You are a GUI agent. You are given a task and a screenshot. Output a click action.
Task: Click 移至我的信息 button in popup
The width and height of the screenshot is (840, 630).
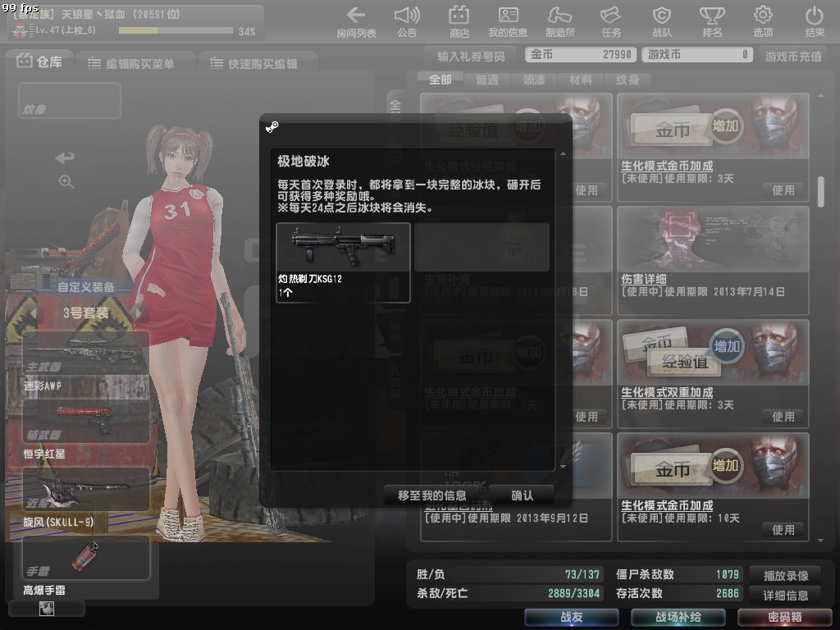[431, 495]
